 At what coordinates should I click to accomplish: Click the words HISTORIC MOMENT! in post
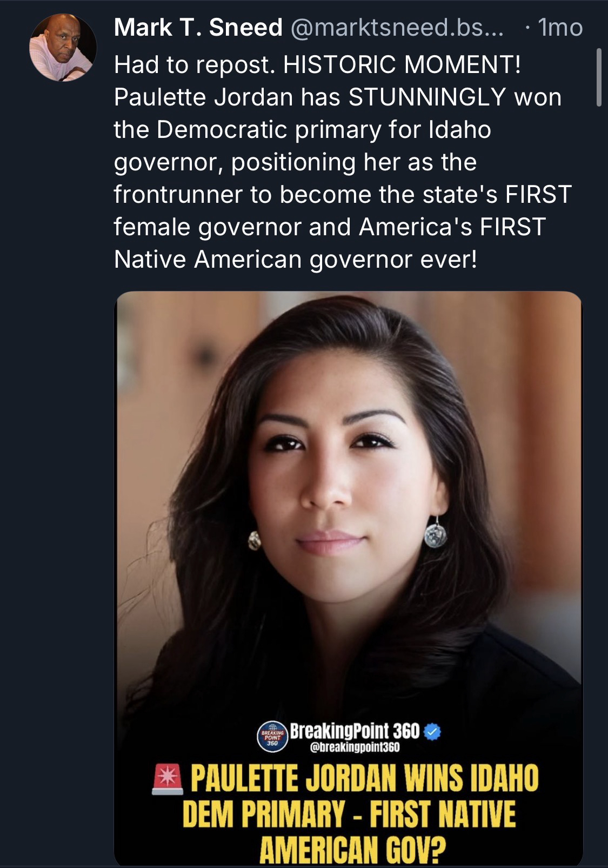[x=402, y=65]
